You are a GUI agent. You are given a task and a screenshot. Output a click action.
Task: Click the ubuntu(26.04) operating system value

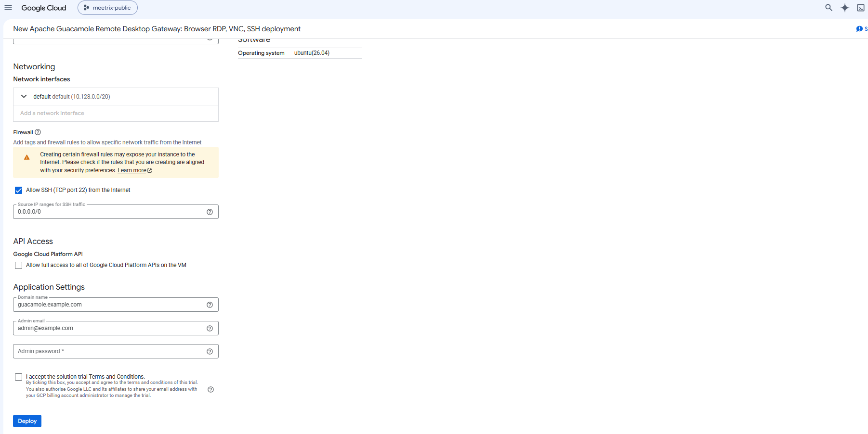pyautogui.click(x=312, y=53)
